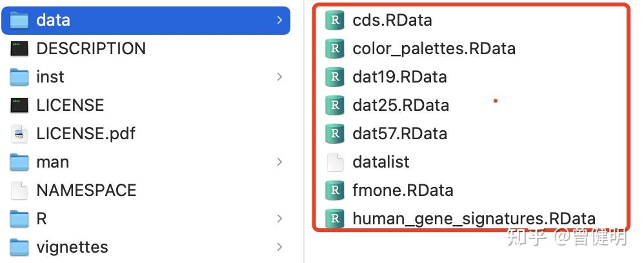Click the blank datalist file icon
Image resolution: width=644 pixels, height=263 pixels.
click(334, 162)
